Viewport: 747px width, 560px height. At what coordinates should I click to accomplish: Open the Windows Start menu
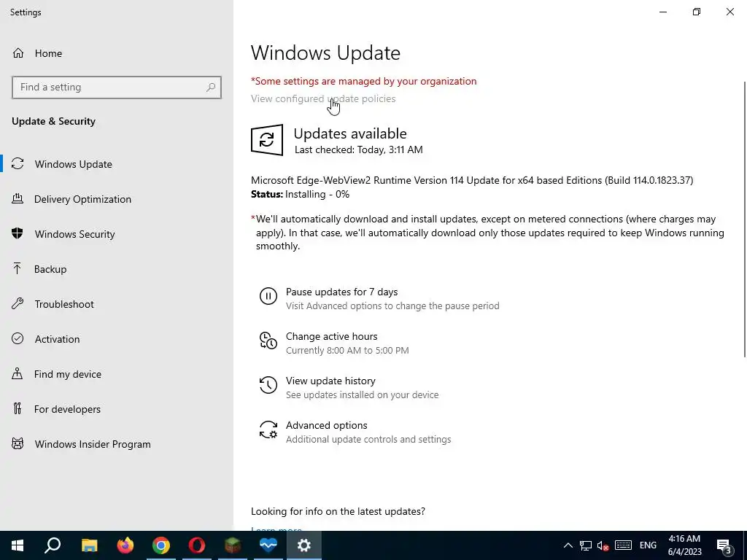[18, 545]
